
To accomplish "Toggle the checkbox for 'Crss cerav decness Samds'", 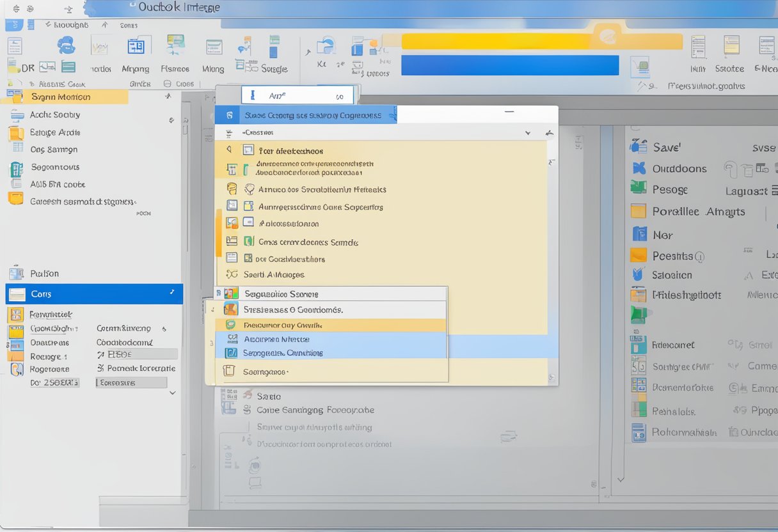I will (248, 242).
